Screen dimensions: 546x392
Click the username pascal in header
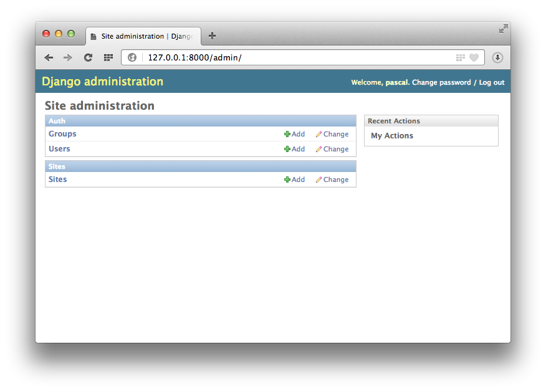coord(396,82)
